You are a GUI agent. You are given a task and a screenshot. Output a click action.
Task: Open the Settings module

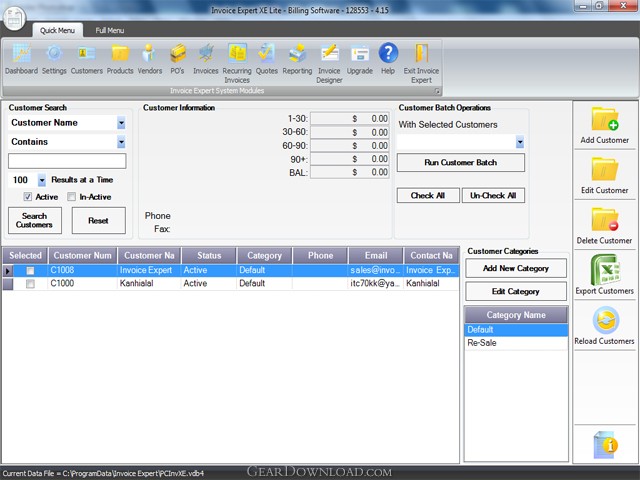54,59
